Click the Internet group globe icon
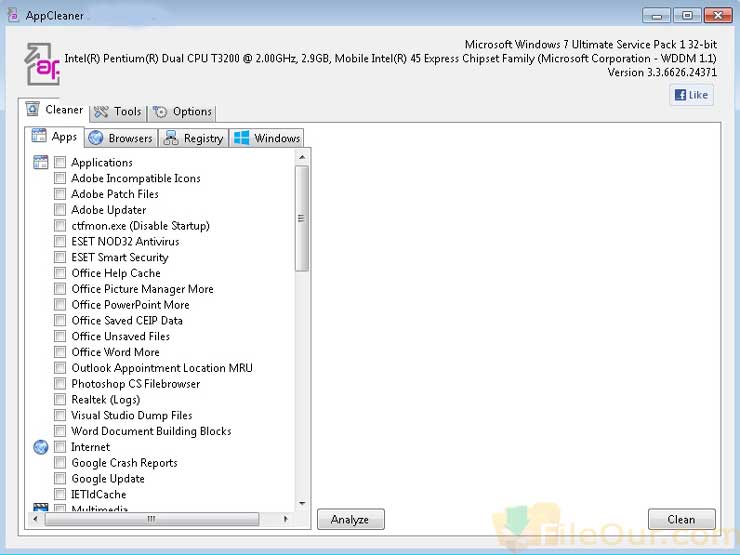 [41, 447]
